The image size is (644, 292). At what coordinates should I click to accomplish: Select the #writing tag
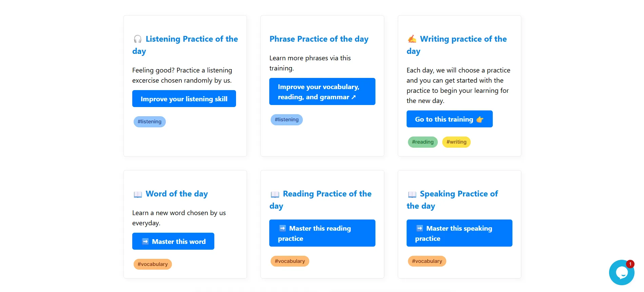click(x=456, y=142)
